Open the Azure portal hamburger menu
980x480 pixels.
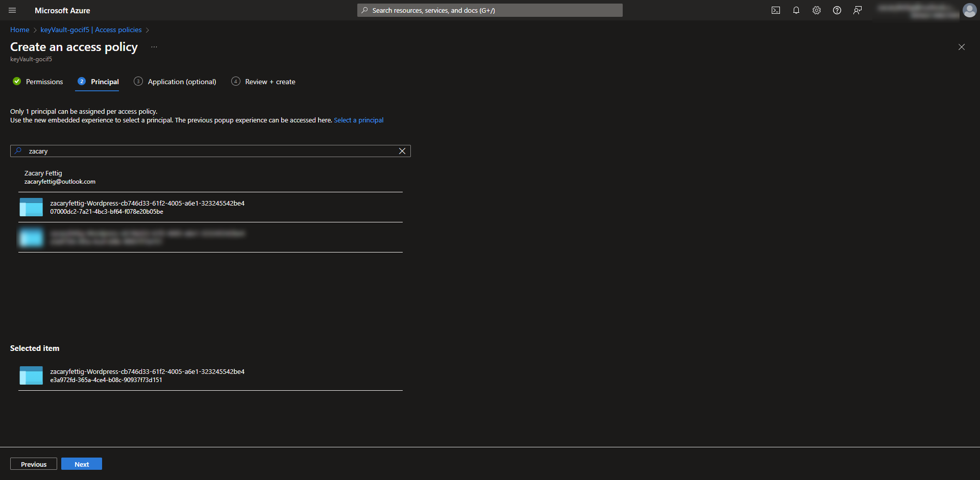[x=12, y=10]
